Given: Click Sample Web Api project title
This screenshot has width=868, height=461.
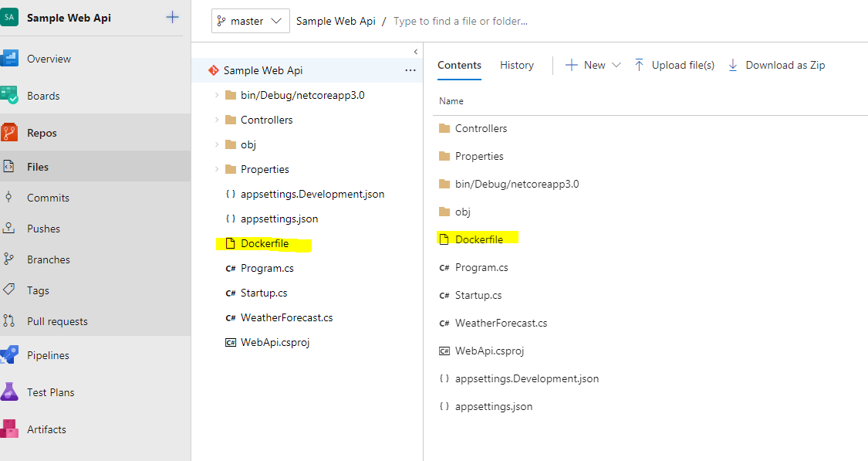Looking at the screenshot, I should 69,18.
